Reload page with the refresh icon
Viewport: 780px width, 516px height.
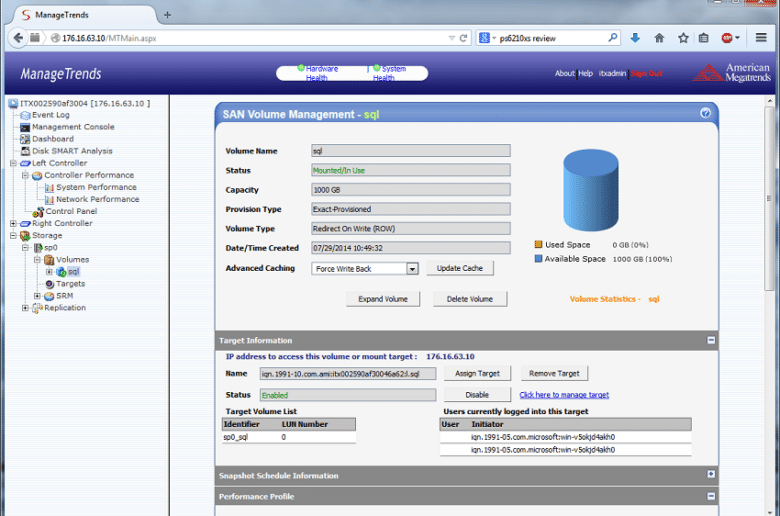click(463, 38)
